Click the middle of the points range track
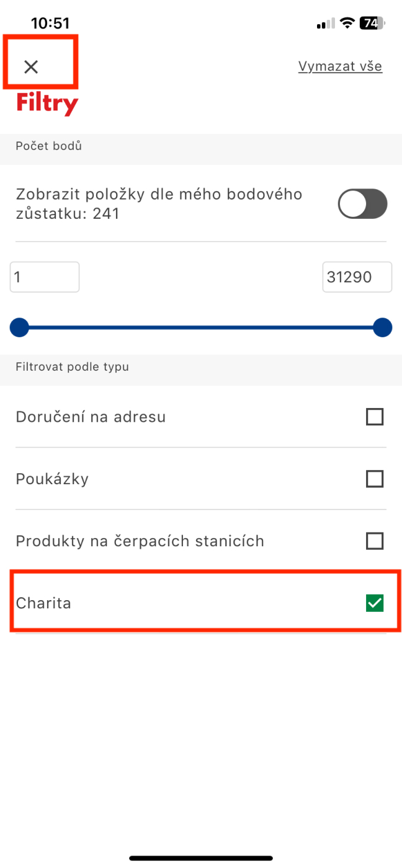Screen dimensions: 402x868 coord(201,327)
